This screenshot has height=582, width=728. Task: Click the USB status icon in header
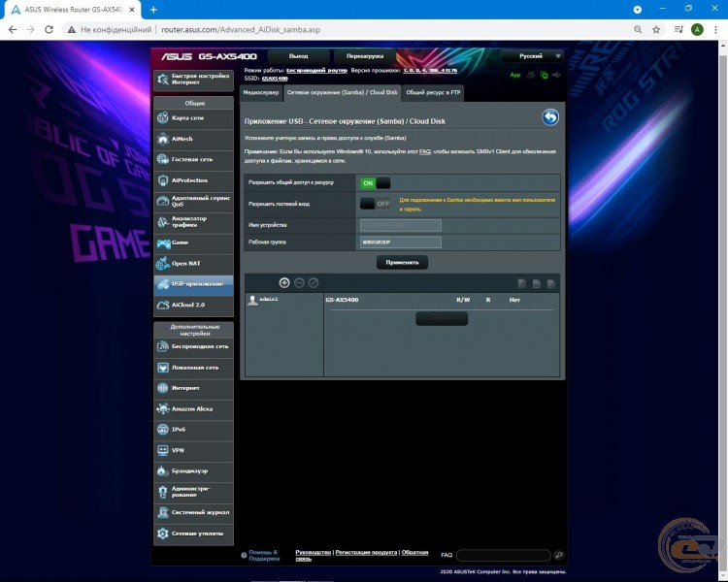557,76
